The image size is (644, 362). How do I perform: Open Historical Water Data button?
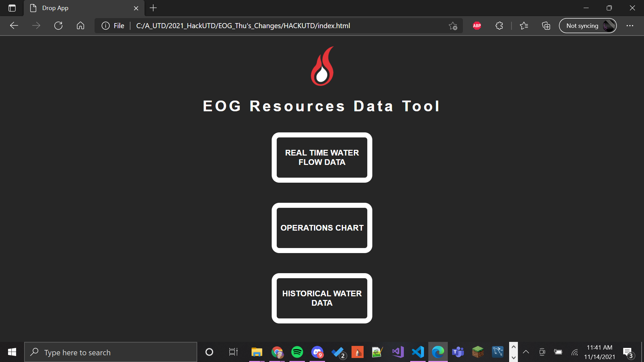(x=322, y=298)
